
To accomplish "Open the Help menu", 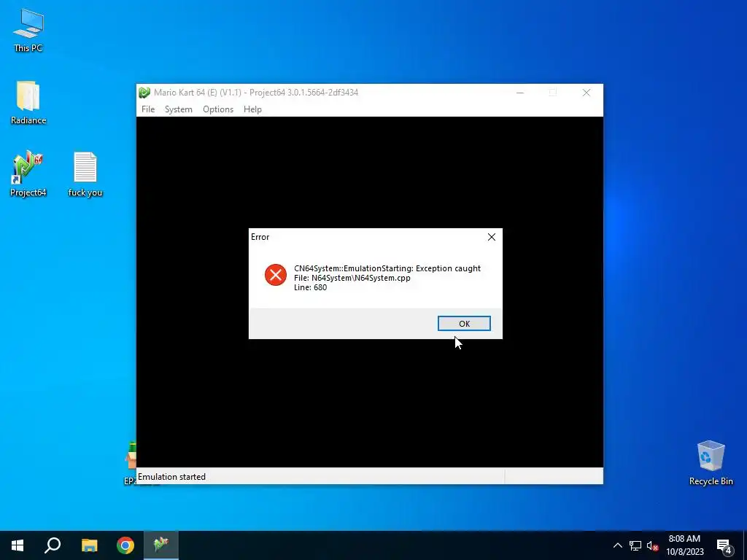I will pos(252,109).
